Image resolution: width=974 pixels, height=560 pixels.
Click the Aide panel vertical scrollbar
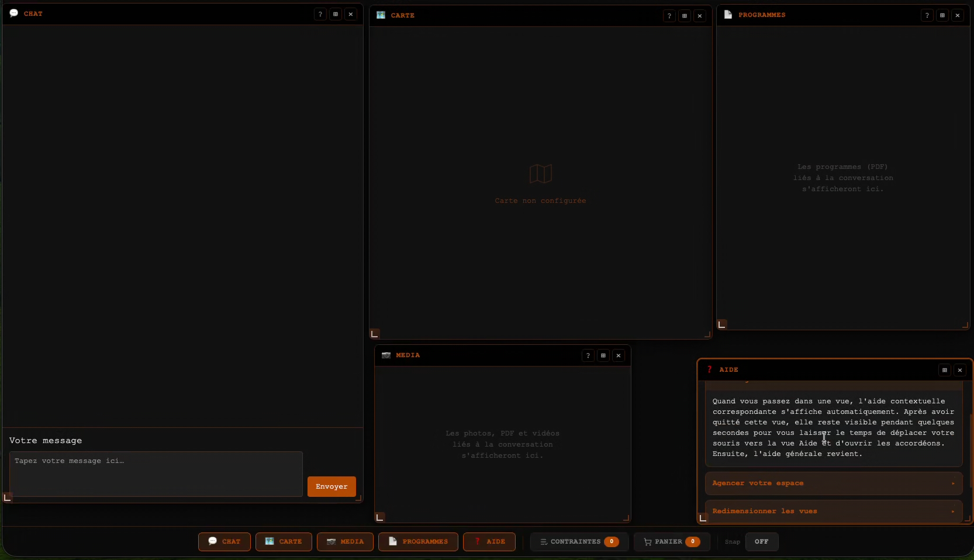(x=971, y=450)
